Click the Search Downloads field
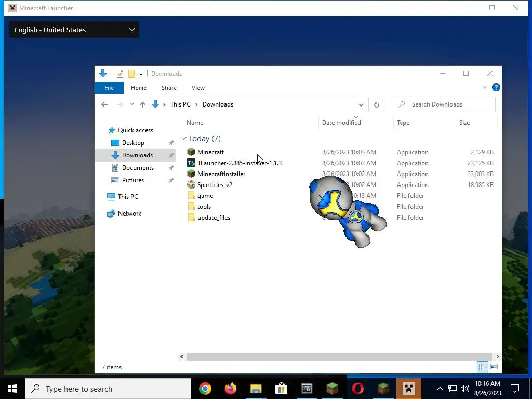Viewport: 532px width, 399px height. [x=443, y=104]
